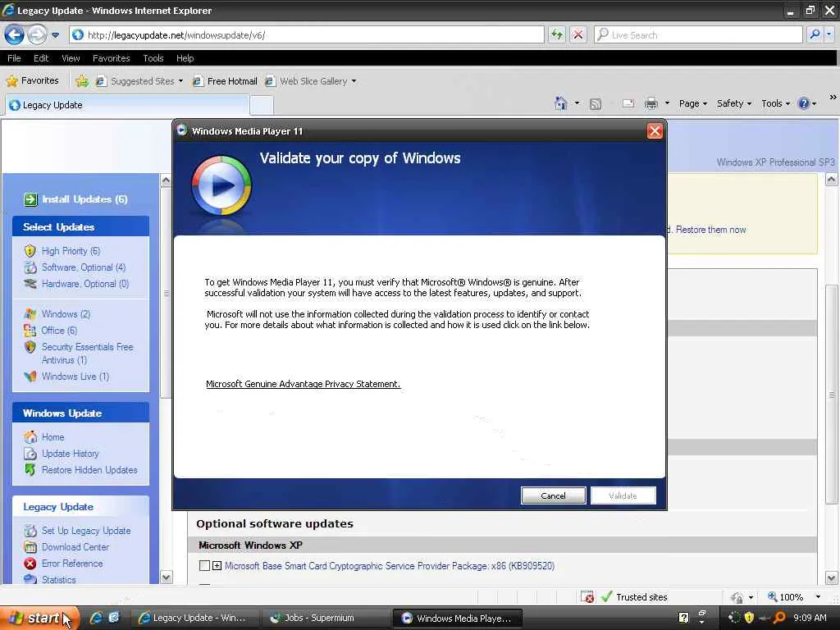
Task: Click the Internet Explorer Back arrow
Action: (15, 34)
